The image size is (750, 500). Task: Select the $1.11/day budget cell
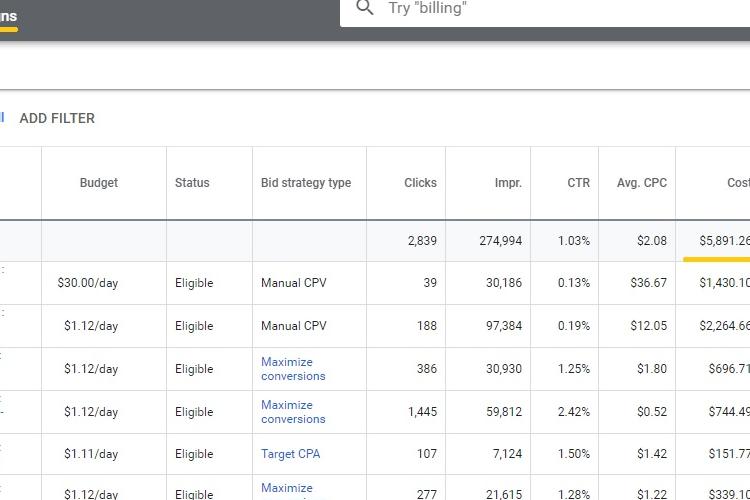pos(91,454)
